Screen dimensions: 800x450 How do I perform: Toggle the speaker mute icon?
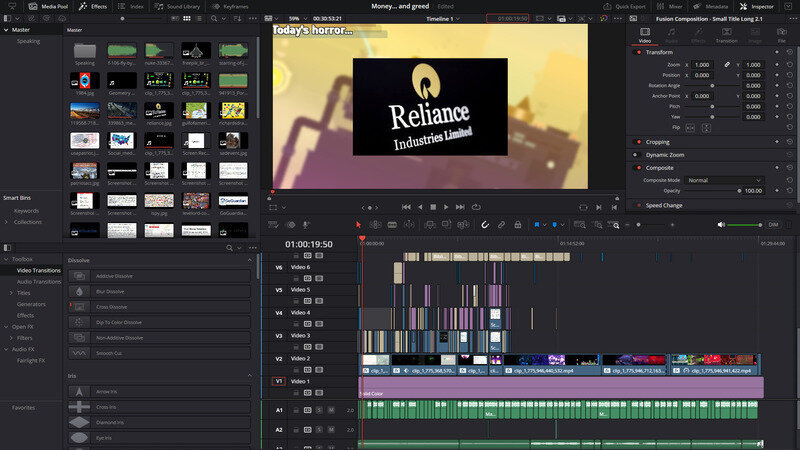(x=721, y=224)
